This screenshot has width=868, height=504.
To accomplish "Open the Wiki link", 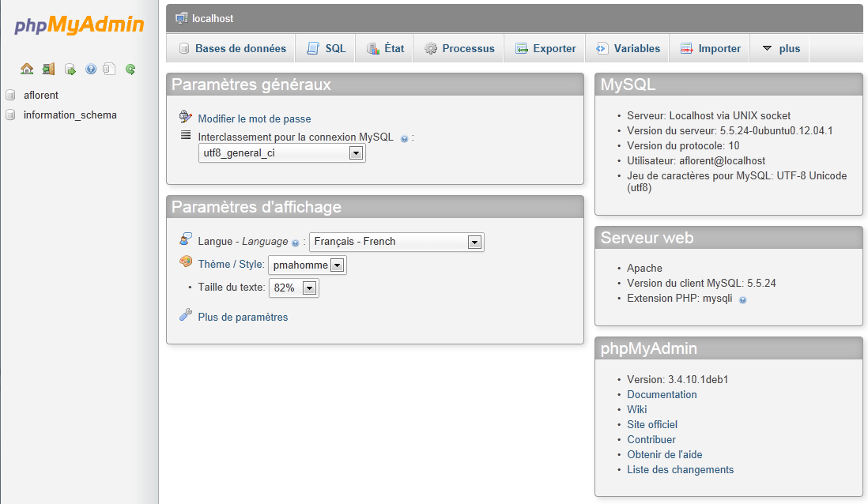I will point(636,409).
